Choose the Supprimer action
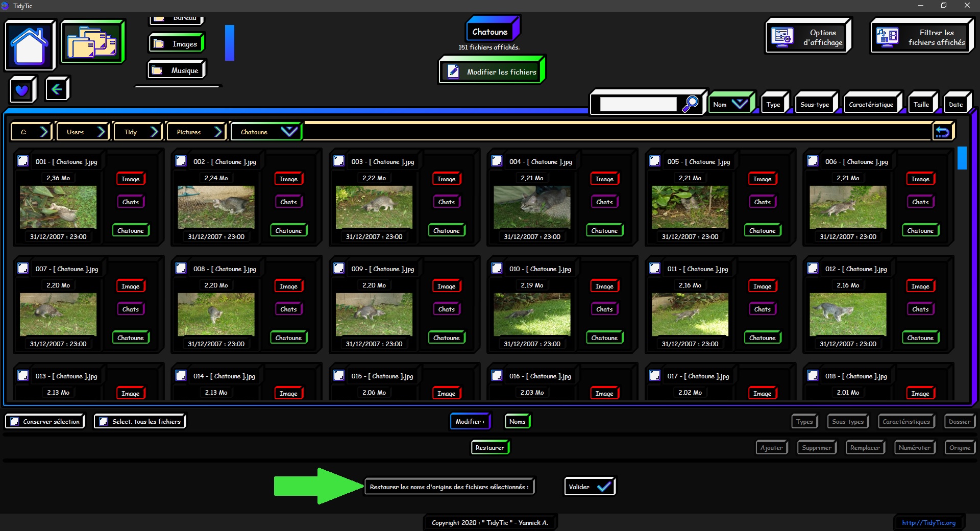Screen dimensions: 980x531 pos(817,447)
